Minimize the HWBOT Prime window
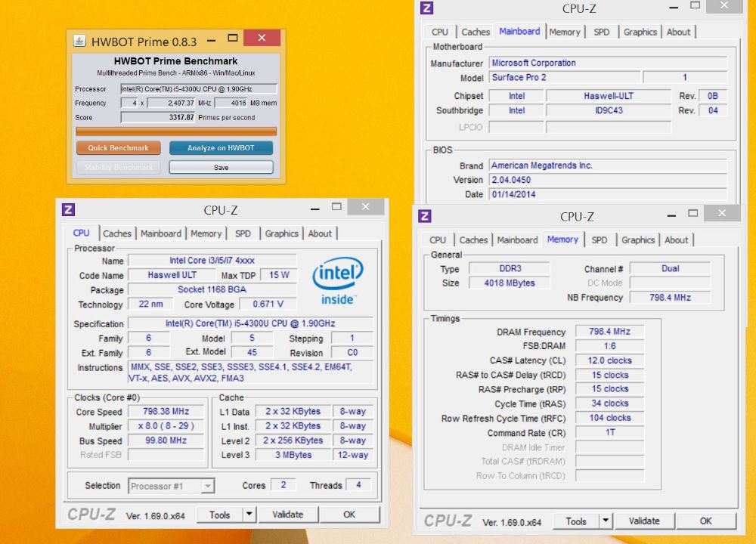The width and height of the screenshot is (756, 544). 211,41
